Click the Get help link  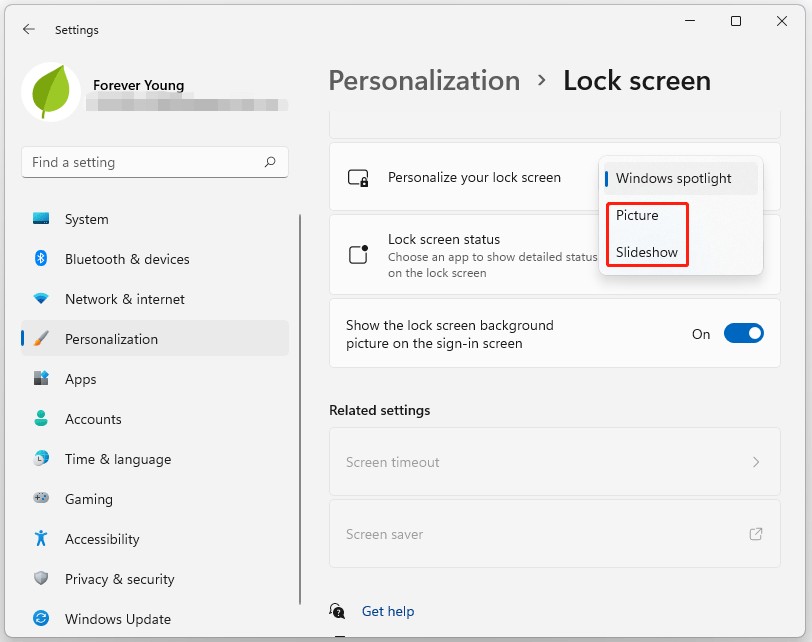click(388, 611)
